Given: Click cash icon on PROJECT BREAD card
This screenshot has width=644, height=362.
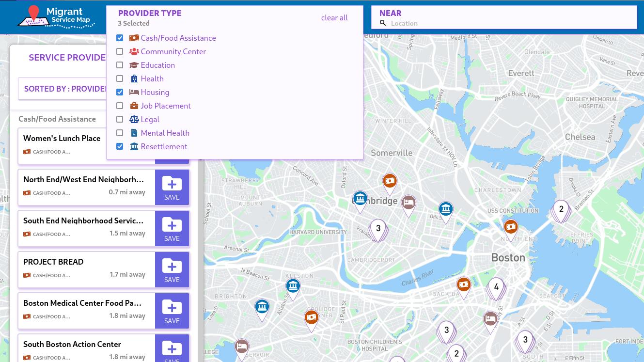Looking at the screenshot, I should click(x=27, y=275).
